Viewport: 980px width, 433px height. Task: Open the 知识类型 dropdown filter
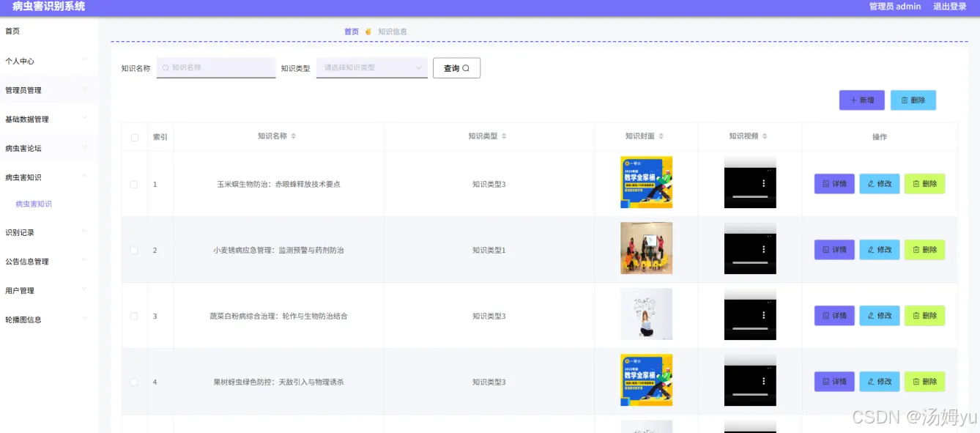click(372, 67)
